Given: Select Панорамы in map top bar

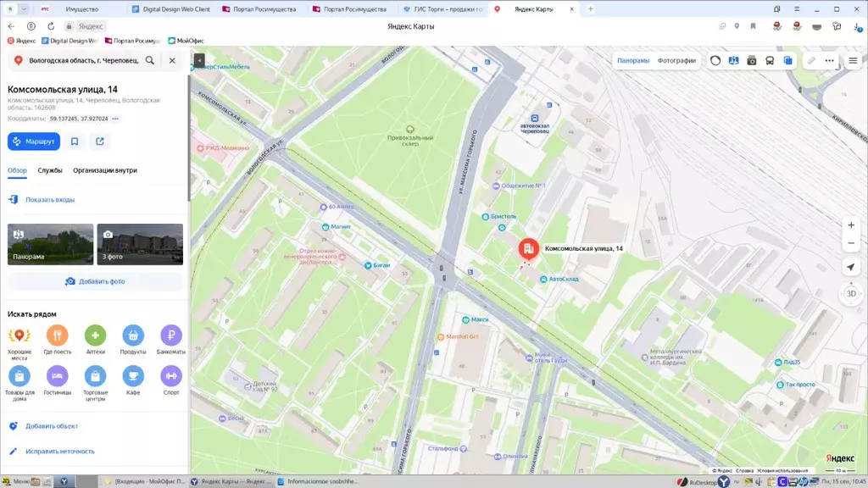Looking at the screenshot, I should click(x=633, y=60).
